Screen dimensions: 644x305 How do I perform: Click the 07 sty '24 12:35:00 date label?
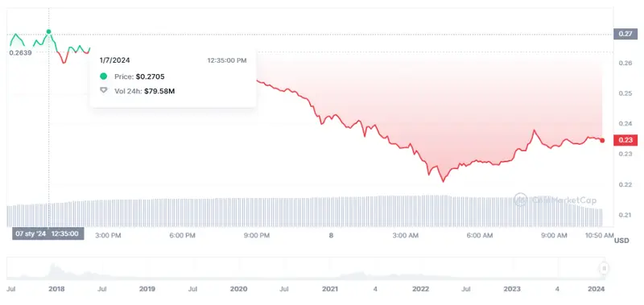[x=48, y=233]
